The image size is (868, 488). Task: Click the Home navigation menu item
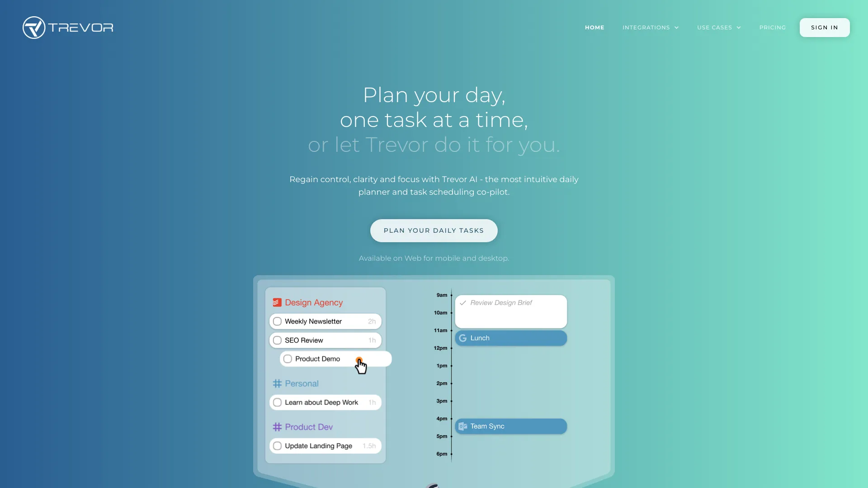(594, 28)
